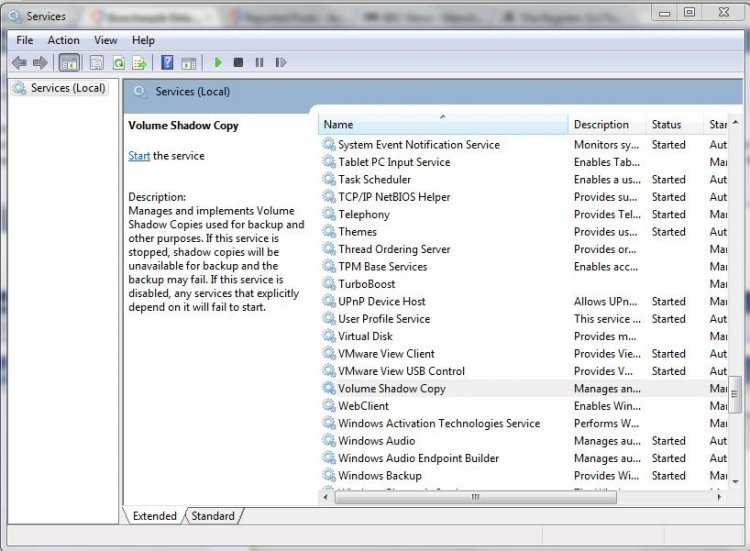The width and height of the screenshot is (750, 551).
Task: Open the Help question mark icon
Action: [x=167, y=63]
